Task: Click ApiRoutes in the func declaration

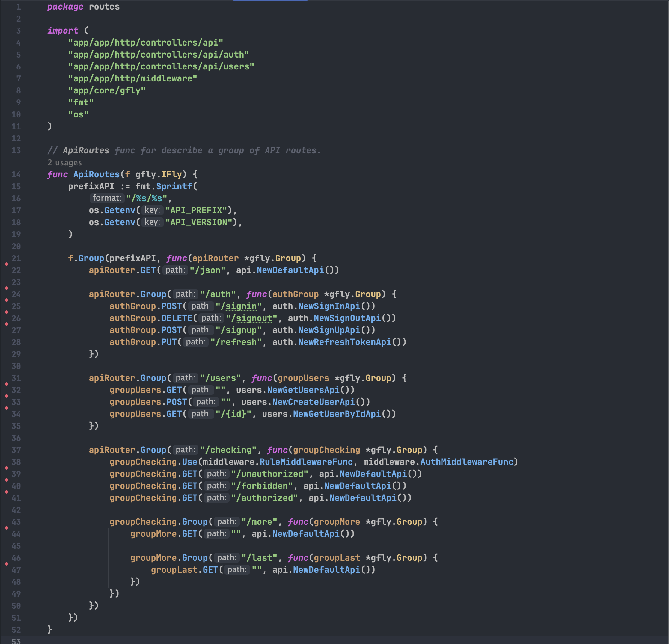Action: (x=96, y=174)
